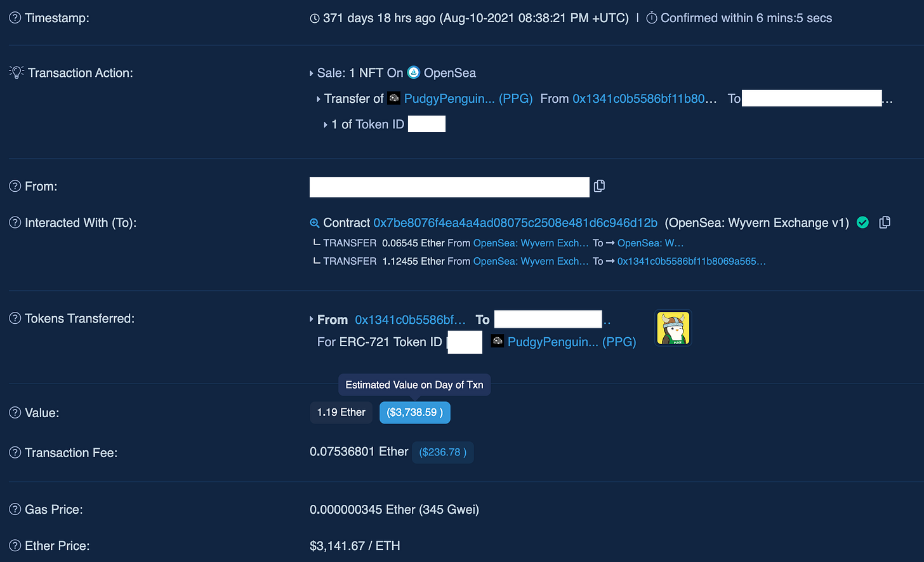Click 0.07536801 Ether fee text
The width and height of the screenshot is (924, 562).
click(359, 452)
